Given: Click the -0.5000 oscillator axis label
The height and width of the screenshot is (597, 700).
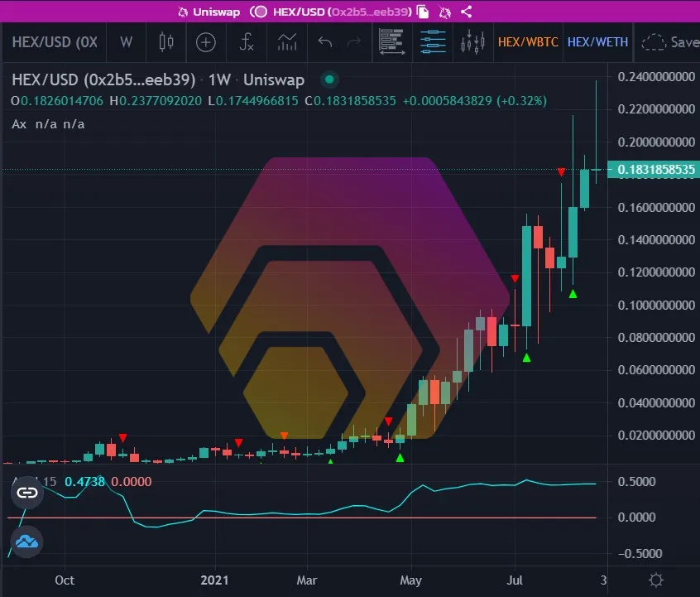Looking at the screenshot, I should (640, 554).
